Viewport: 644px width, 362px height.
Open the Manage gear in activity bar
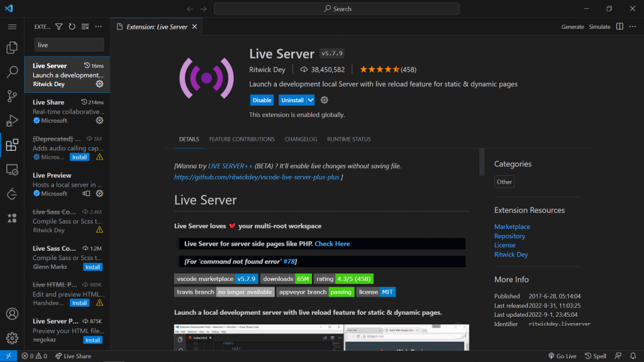pos(12,338)
